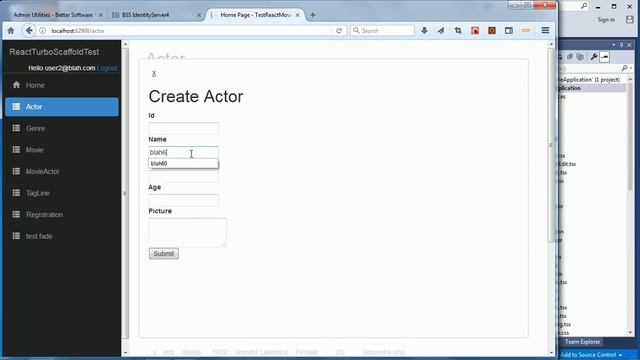This screenshot has width=640, height=360.
Task: Click the preview selected items icon in Solution Explorer
Action: (x=604, y=57)
